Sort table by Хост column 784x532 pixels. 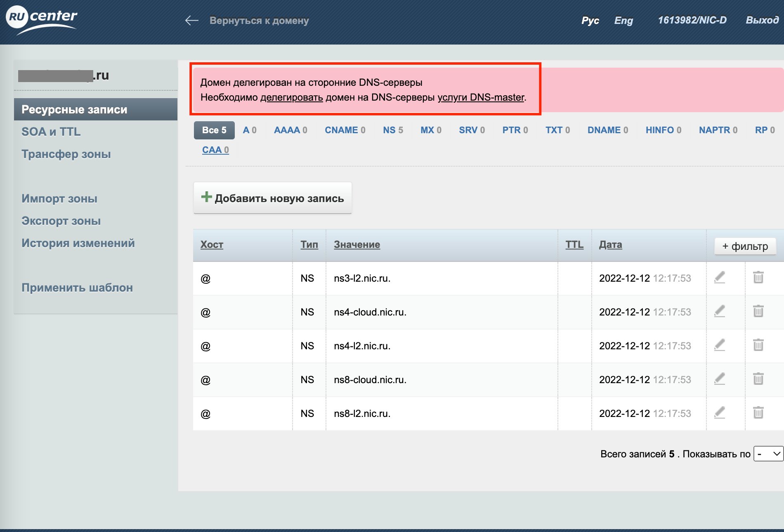point(212,245)
